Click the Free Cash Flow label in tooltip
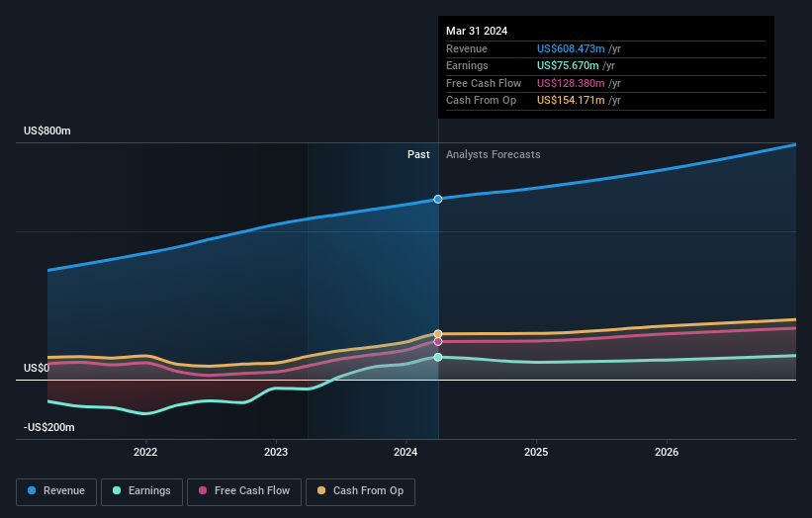The image size is (812, 518). coord(484,83)
